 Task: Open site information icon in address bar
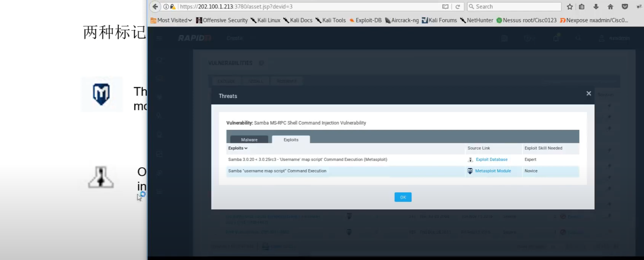click(x=166, y=7)
